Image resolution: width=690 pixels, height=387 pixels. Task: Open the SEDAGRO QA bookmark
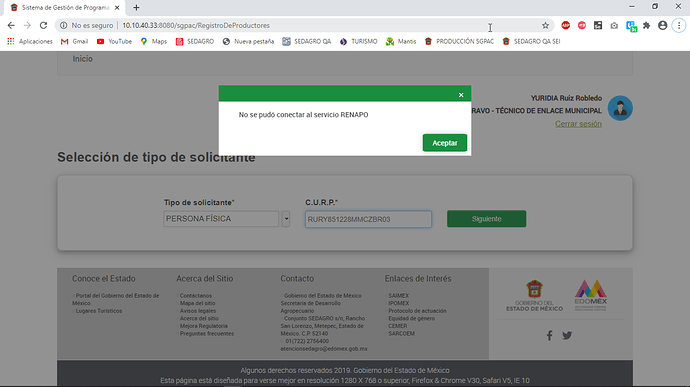(307, 41)
